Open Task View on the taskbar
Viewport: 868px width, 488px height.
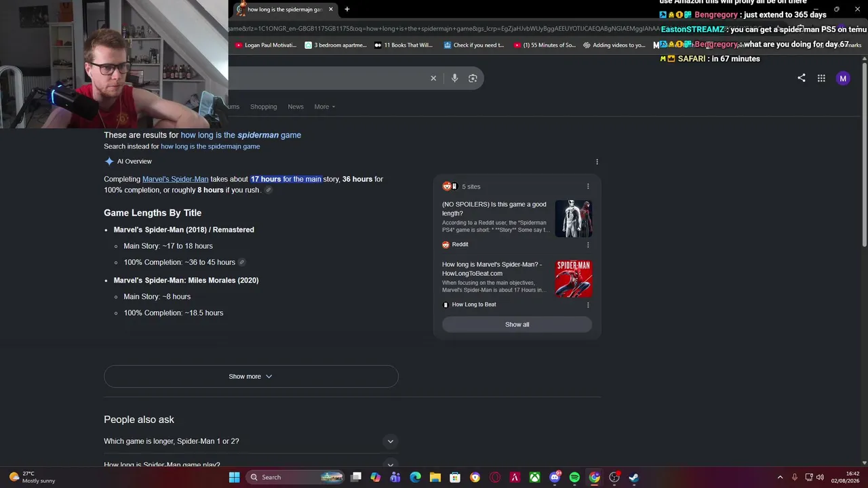coord(356,477)
